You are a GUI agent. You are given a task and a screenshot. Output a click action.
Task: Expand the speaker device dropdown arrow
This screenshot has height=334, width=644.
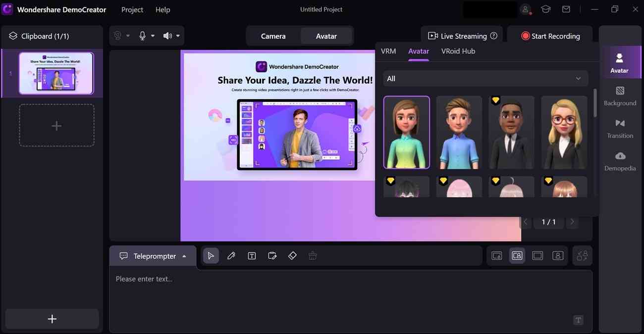[178, 36]
